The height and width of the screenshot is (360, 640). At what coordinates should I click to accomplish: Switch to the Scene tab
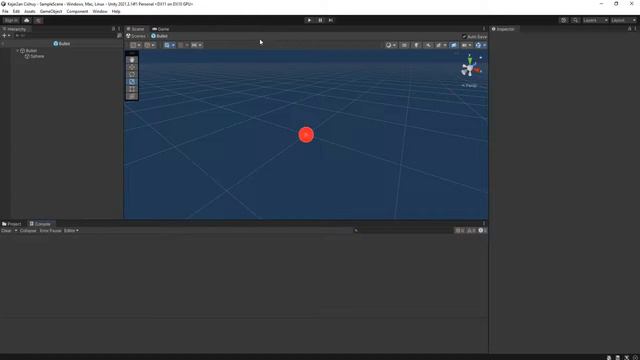[x=135, y=29]
